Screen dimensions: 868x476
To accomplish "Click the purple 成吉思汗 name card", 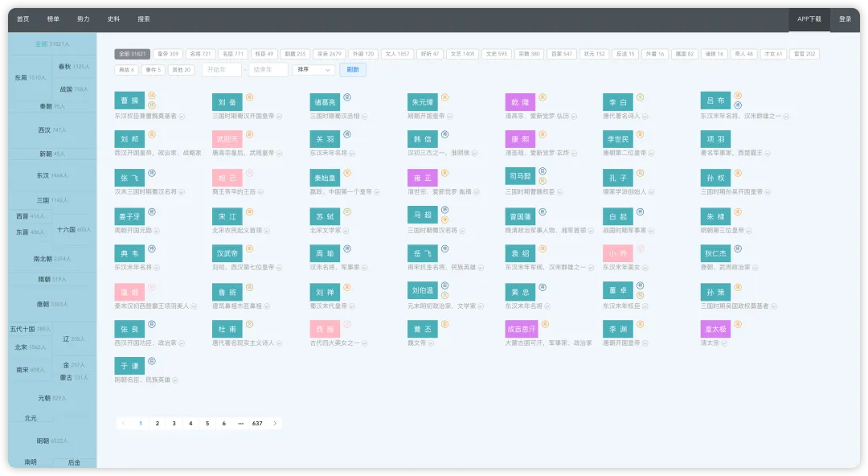I will (x=521, y=329).
